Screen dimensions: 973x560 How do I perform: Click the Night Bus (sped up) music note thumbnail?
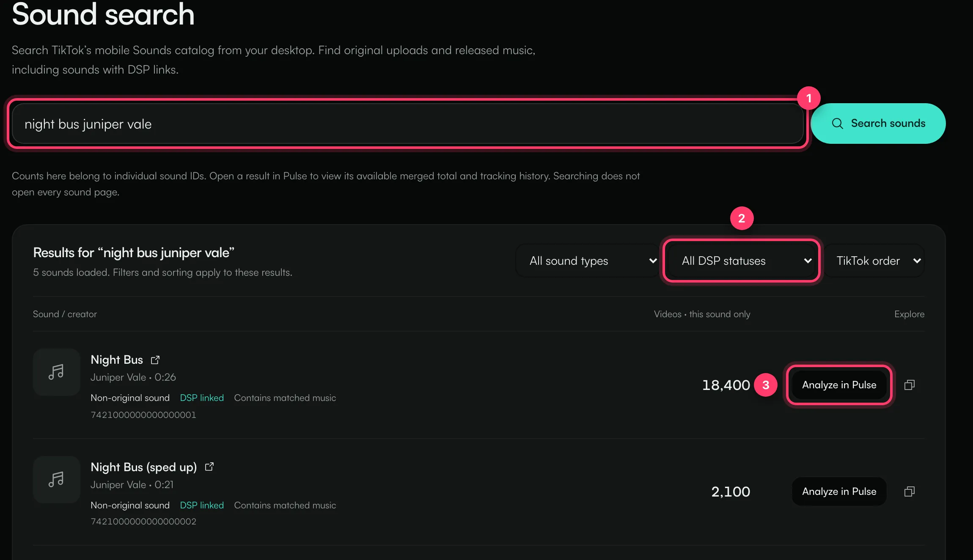point(57,480)
